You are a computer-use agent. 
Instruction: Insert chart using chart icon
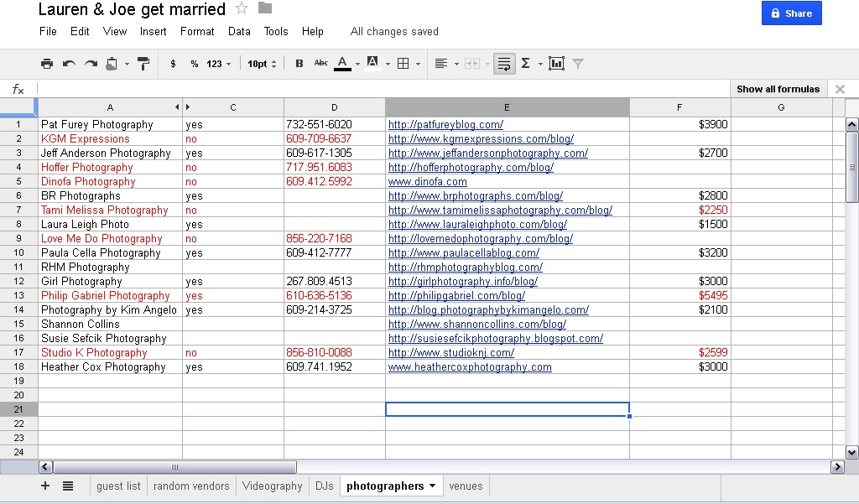pos(557,64)
